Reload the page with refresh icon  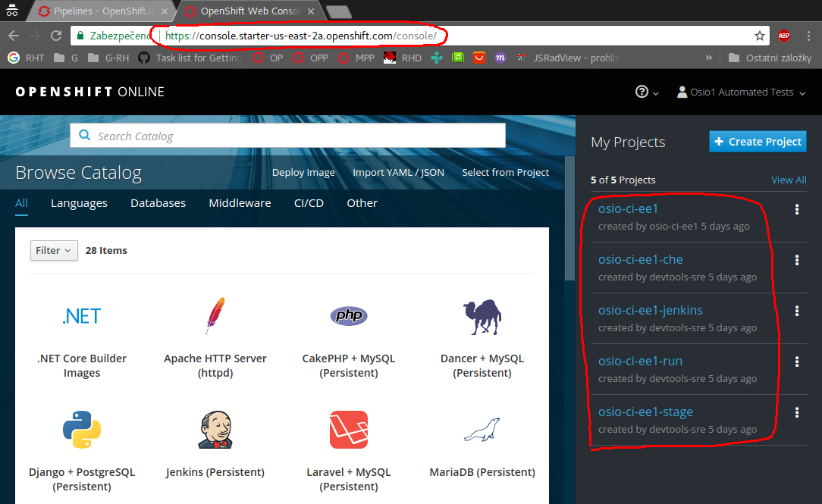click(x=56, y=36)
